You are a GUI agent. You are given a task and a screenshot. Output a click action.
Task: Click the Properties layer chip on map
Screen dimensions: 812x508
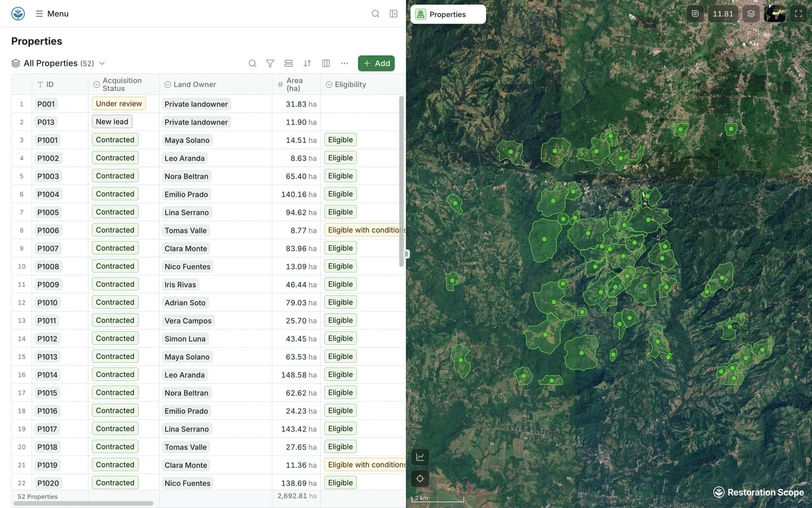pos(448,15)
